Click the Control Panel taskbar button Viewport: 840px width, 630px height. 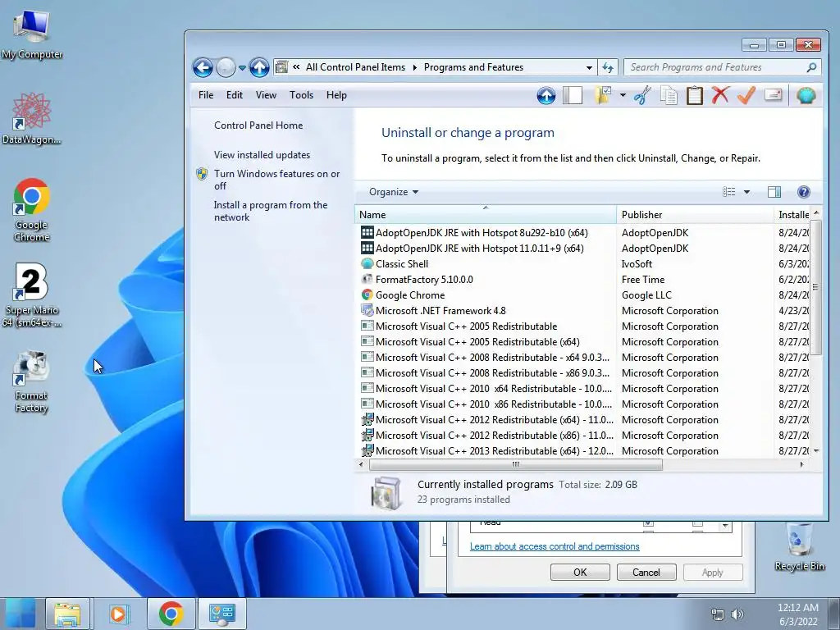pos(222,614)
